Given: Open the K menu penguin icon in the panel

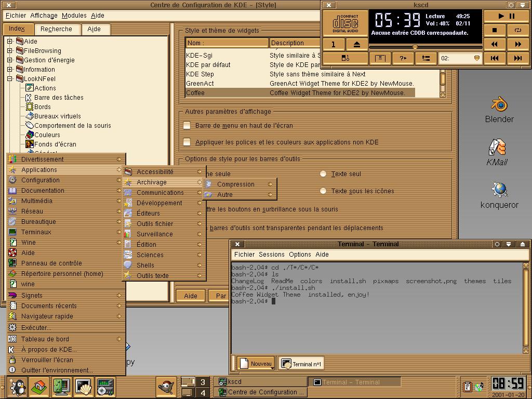Looking at the screenshot, I should 17,387.
